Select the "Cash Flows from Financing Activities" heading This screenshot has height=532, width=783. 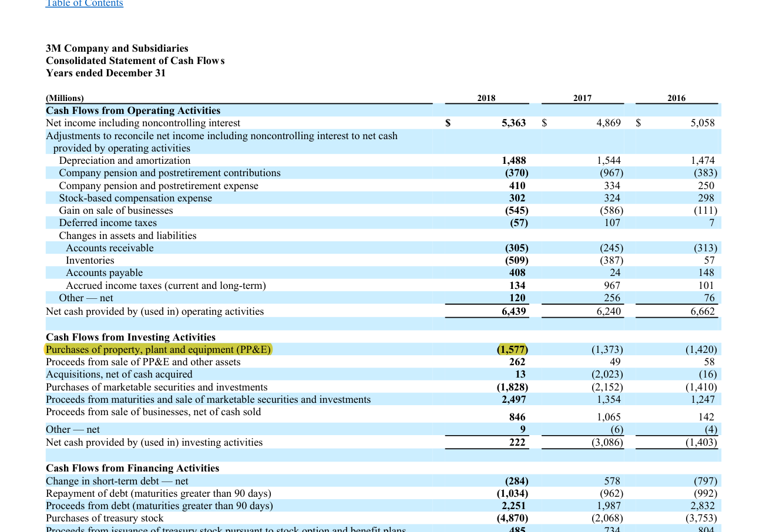(x=132, y=468)
